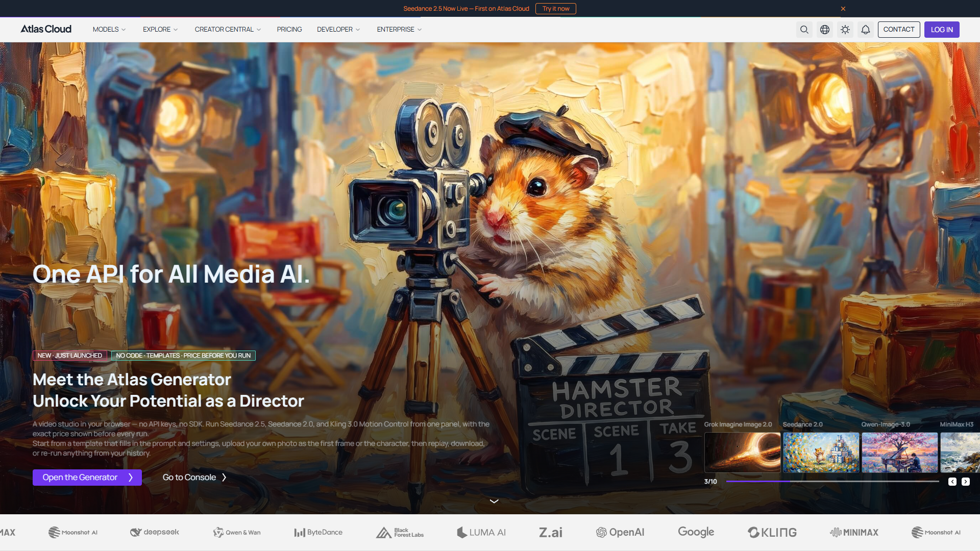
Task: Select the MiniMax H3 thumbnail
Action: click(960, 453)
